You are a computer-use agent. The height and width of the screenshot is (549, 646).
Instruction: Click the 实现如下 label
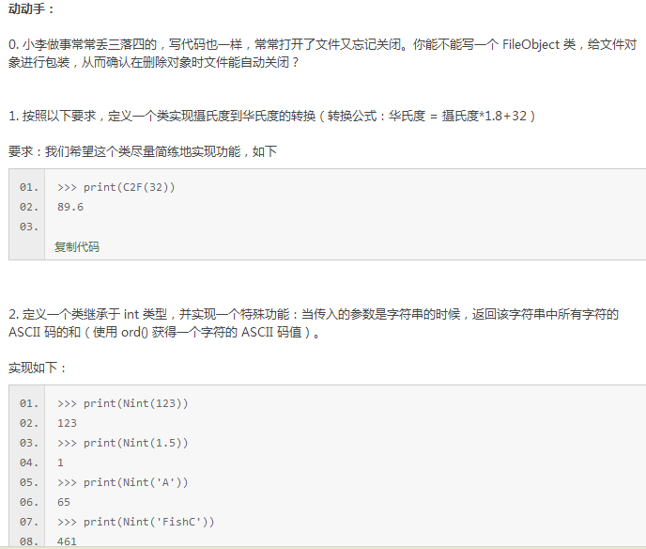37,367
